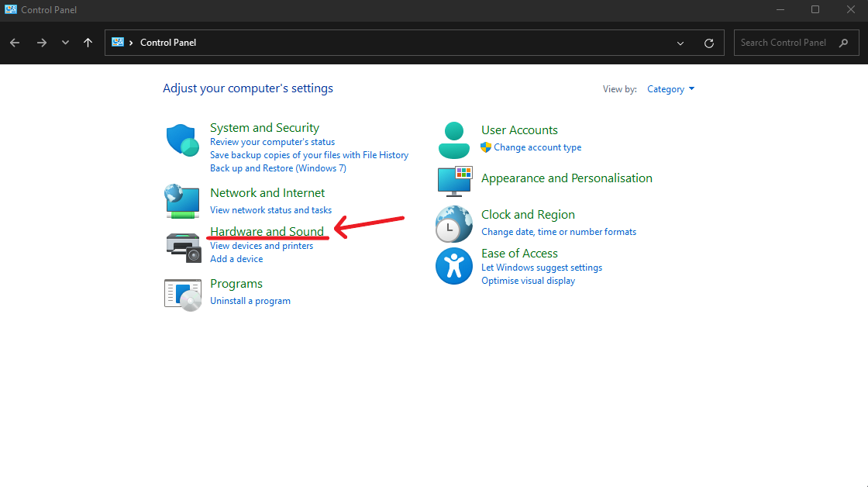
Task: Click the Hardware and Sound heading
Action: coord(267,231)
